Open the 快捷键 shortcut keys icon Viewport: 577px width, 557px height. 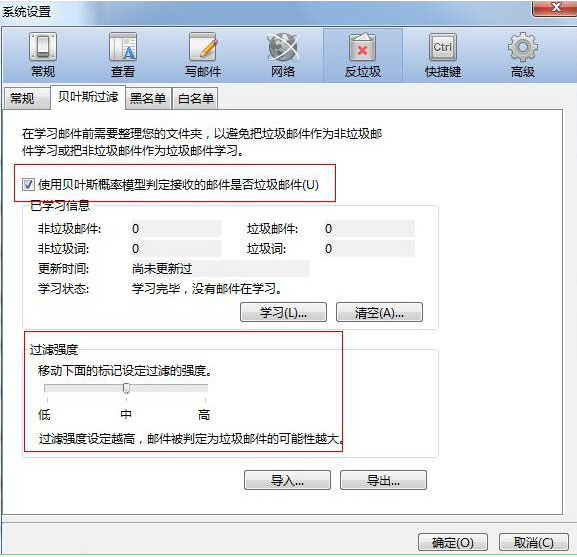pos(443,55)
